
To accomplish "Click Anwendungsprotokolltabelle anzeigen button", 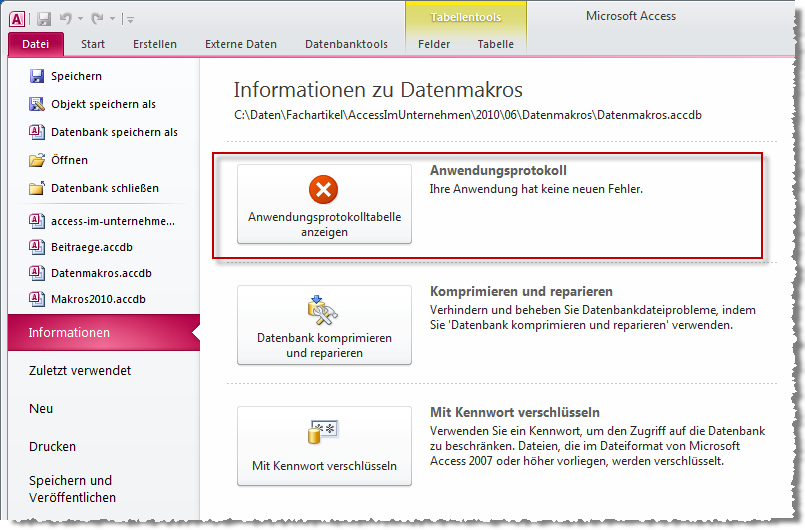I will pyautogui.click(x=324, y=204).
